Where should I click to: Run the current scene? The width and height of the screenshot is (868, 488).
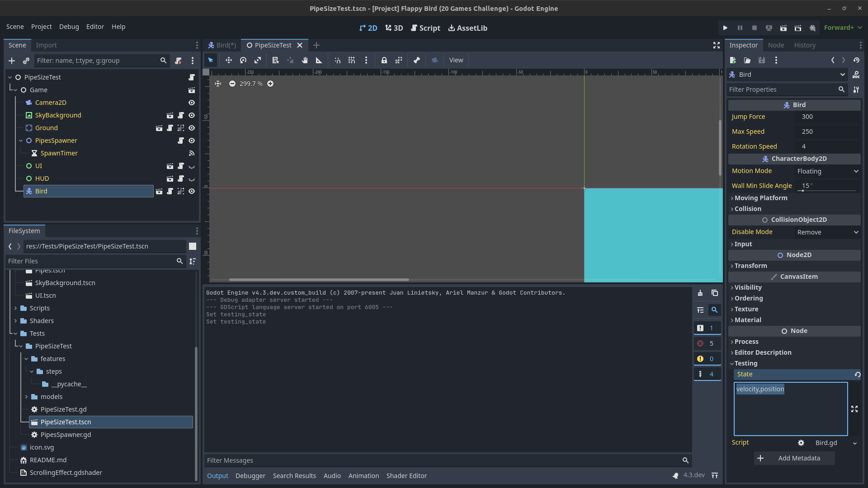point(783,28)
